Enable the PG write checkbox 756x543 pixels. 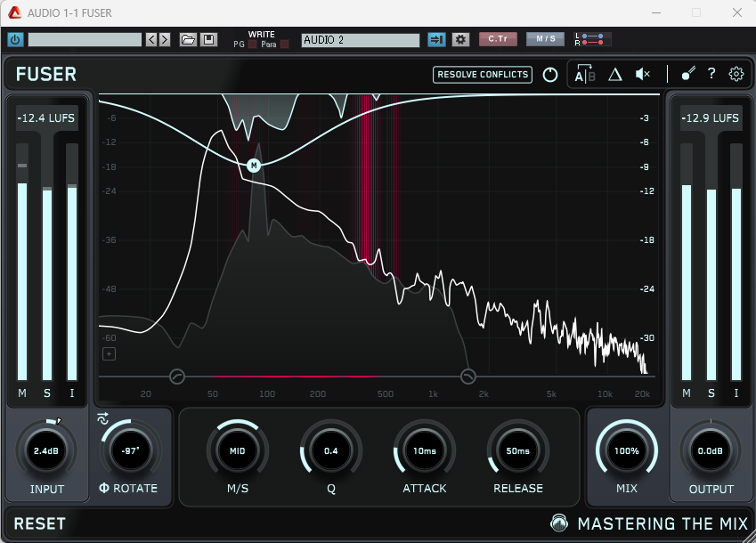[x=252, y=45]
